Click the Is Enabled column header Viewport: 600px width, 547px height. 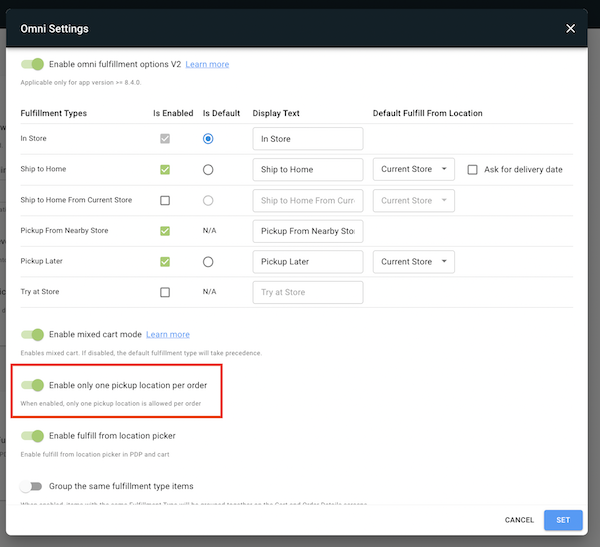[x=173, y=113]
